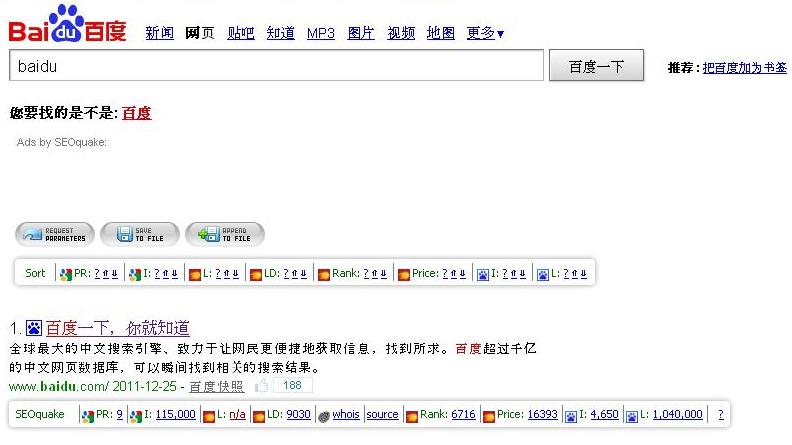Click the Append To File button

point(225,234)
